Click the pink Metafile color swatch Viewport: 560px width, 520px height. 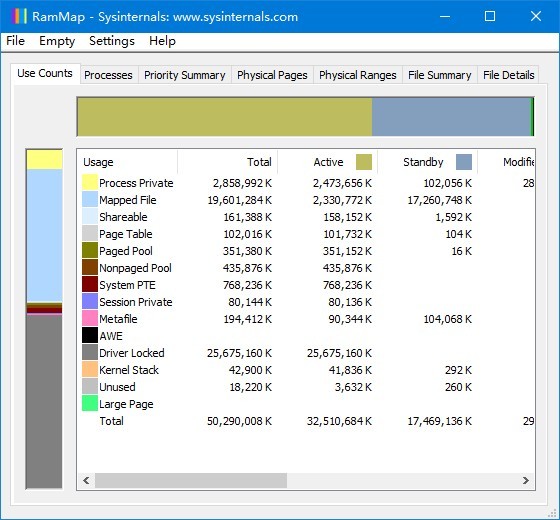(90, 318)
